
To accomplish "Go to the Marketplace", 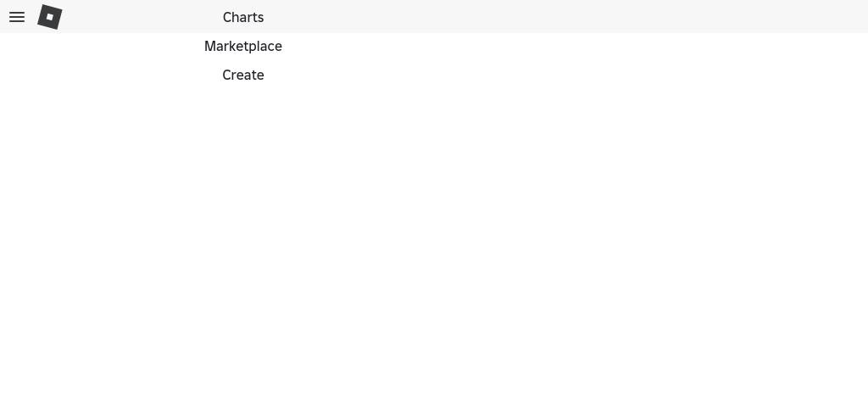I will click(243, 46).
